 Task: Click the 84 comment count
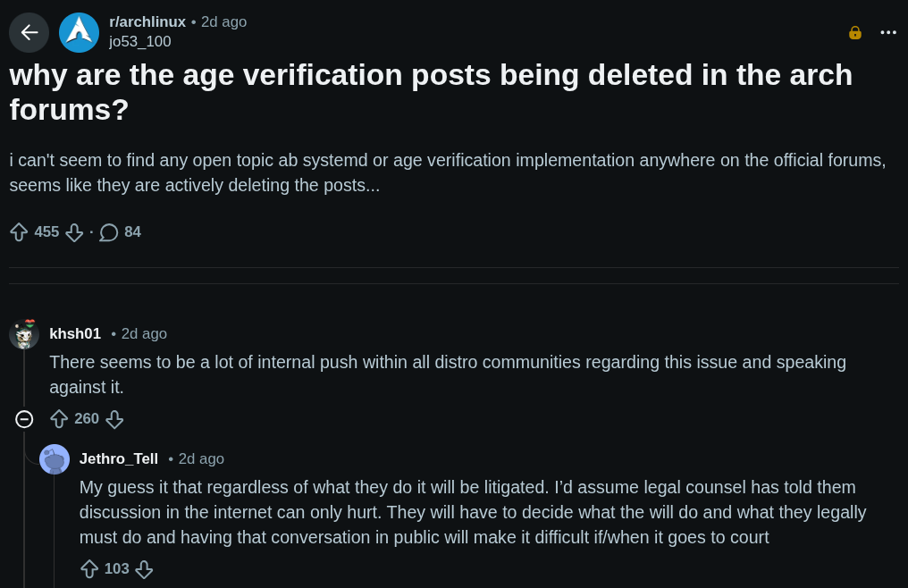click(x=132, y=231)
